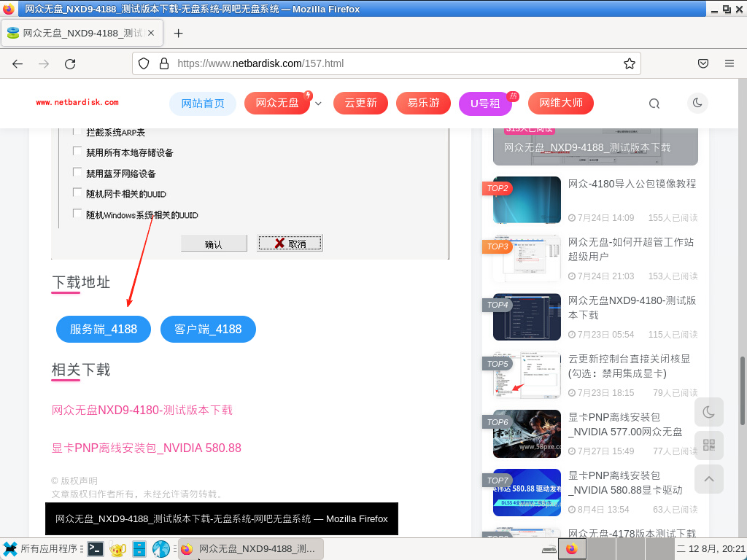Check the 禁用蓝牙网络设备 option
Image resolution: width=747 pixels, height=560 pixels.
coord(77,172)
